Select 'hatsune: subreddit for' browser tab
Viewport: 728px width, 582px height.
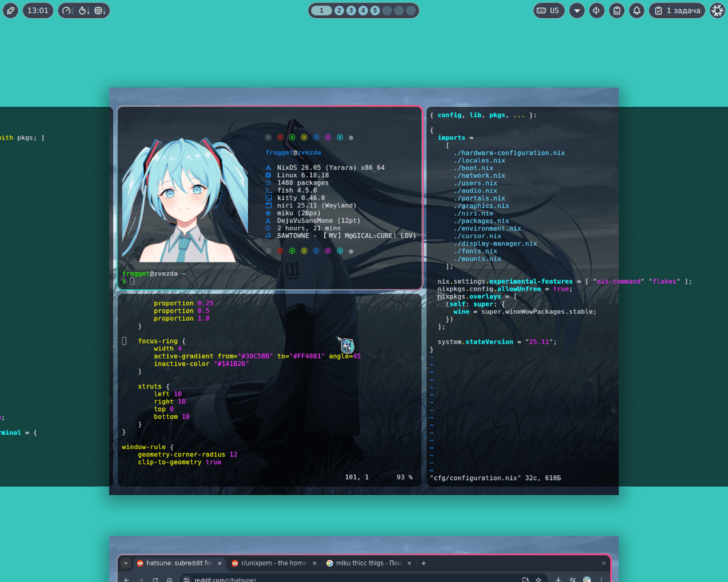[x=180, y=563]
